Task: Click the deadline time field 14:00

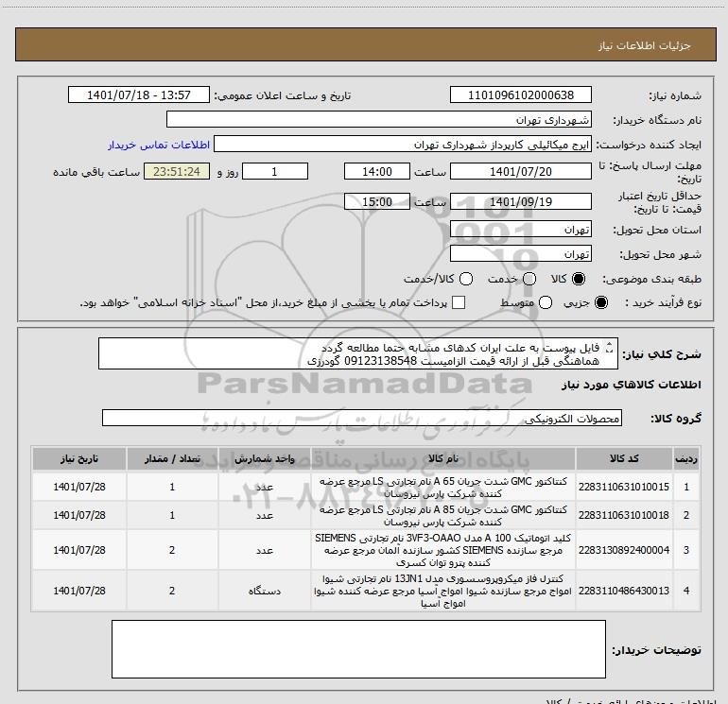Action: click(x=377, y=171)
